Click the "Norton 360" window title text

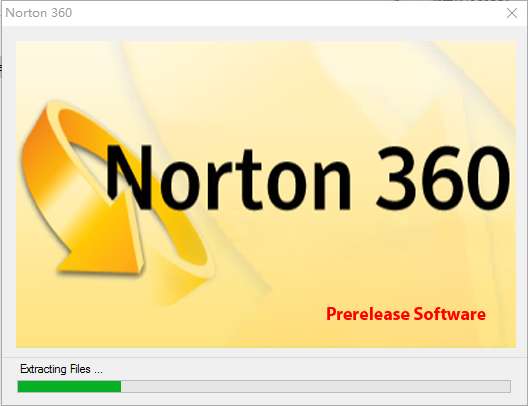[x=39, y=13]
